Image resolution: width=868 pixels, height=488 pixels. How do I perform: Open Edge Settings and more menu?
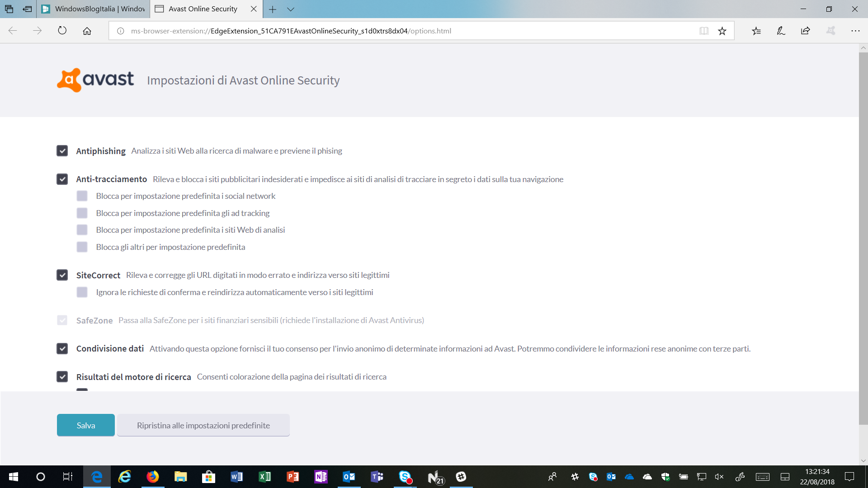855,31
